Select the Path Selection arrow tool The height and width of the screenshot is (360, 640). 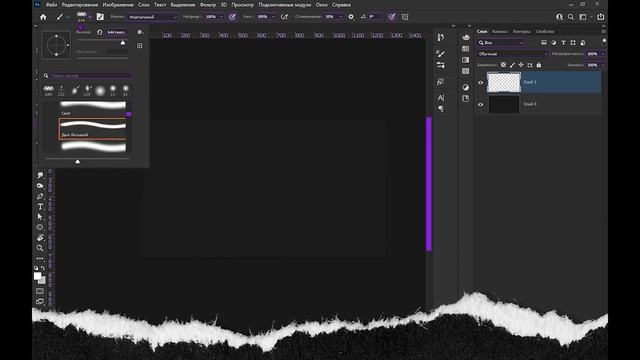40,217
